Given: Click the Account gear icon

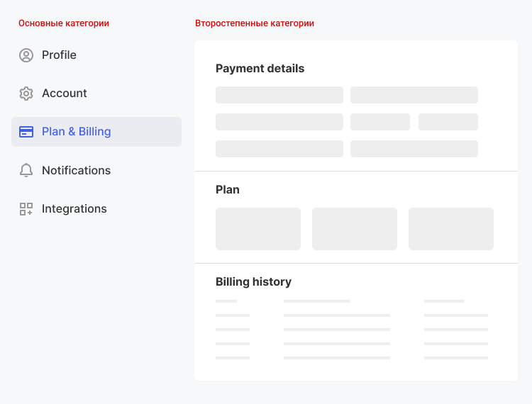Looking at the screenshot, I should [26, 94].
